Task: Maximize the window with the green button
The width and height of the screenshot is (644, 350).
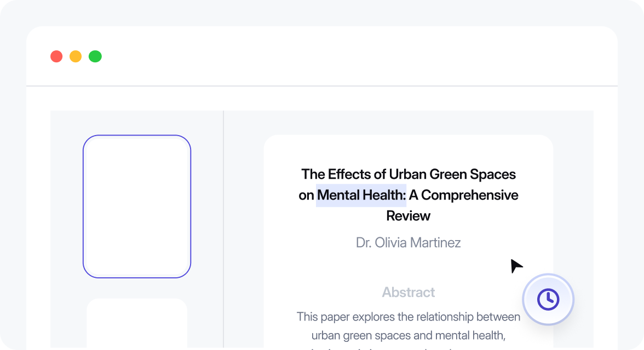Action: (95, 56)
